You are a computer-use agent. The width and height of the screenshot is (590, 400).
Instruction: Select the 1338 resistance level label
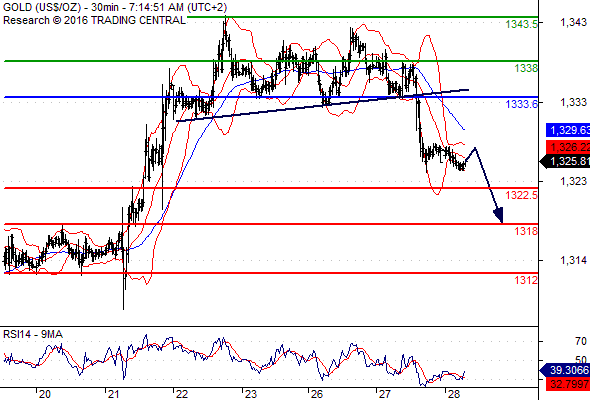click(526, 68)
